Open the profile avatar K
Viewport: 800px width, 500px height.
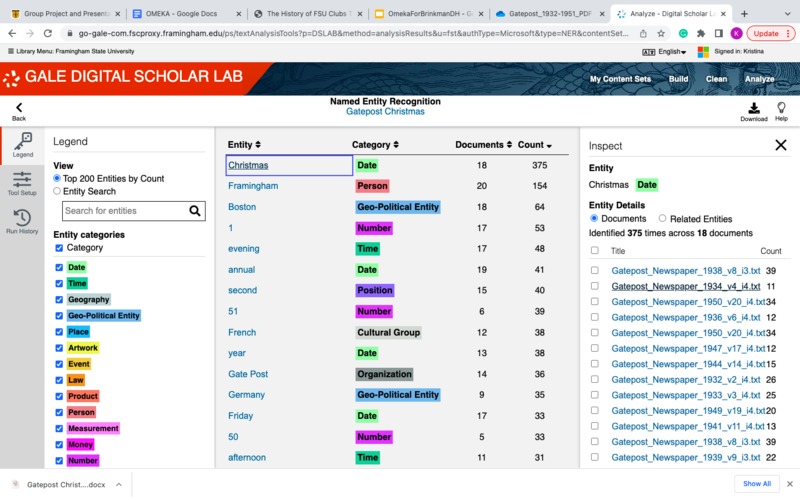[736, 33]
